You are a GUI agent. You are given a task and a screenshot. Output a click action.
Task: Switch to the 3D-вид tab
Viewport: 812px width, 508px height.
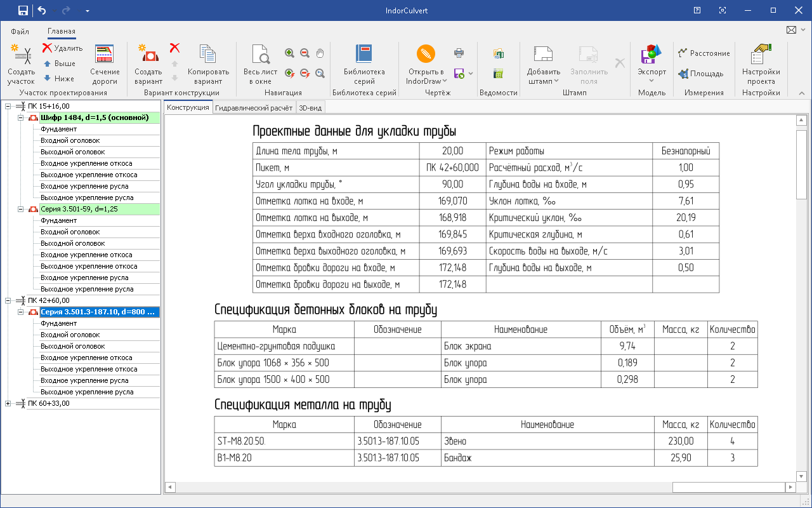click(x=310, y=108)
